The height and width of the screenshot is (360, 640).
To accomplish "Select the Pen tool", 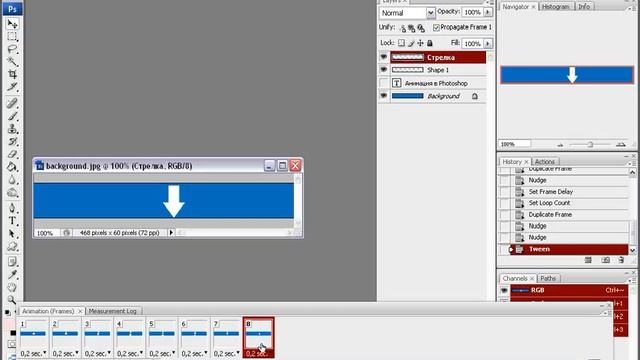I will point(12,208).
